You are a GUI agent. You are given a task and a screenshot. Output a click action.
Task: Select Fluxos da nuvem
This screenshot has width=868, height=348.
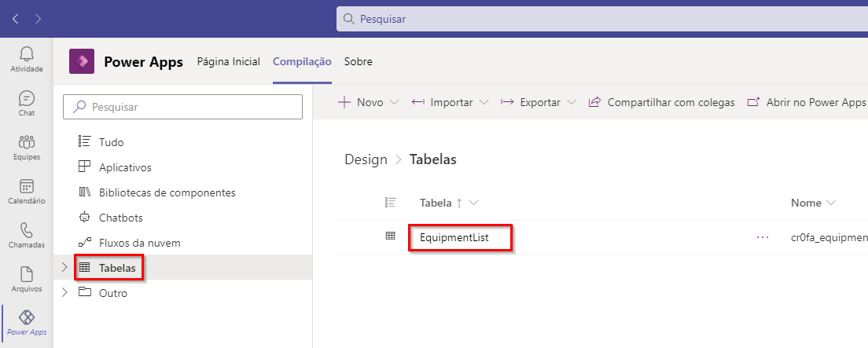[139, 242]
